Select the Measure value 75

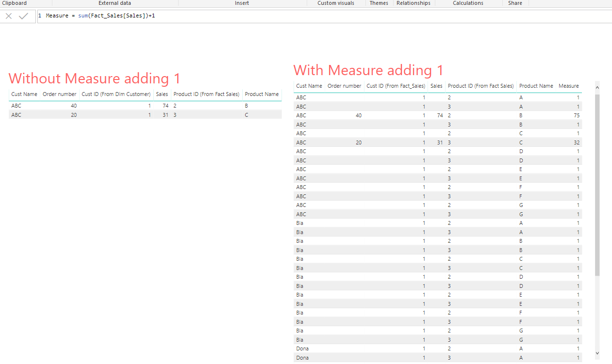pos(576,115)
